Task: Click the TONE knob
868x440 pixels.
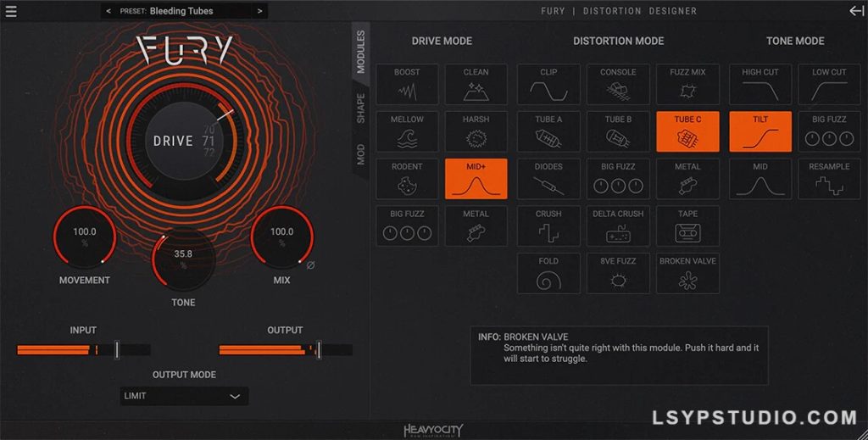Action: [x=183, y=259]
